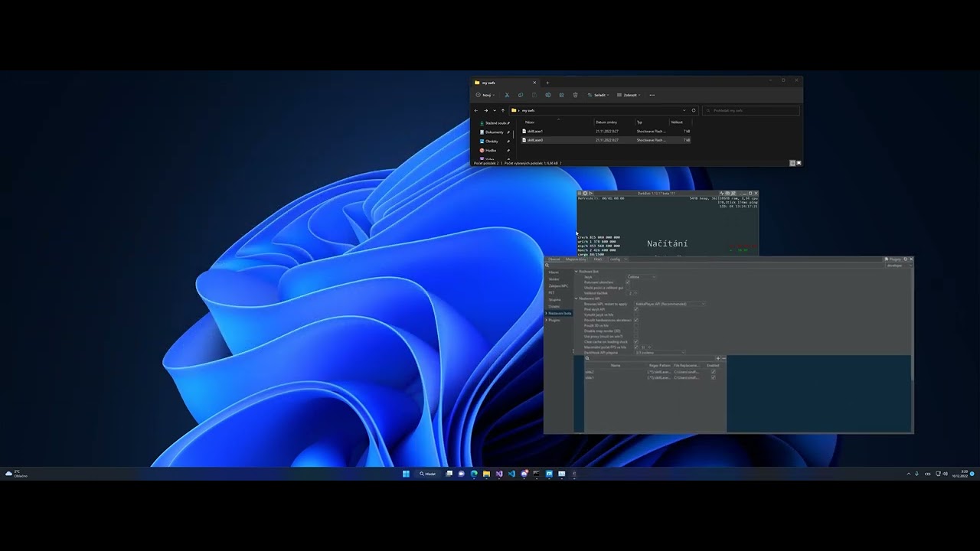980x551 pixels.
Task: Click the Delete trash icon in Explorer
Action: coord(575,95)
